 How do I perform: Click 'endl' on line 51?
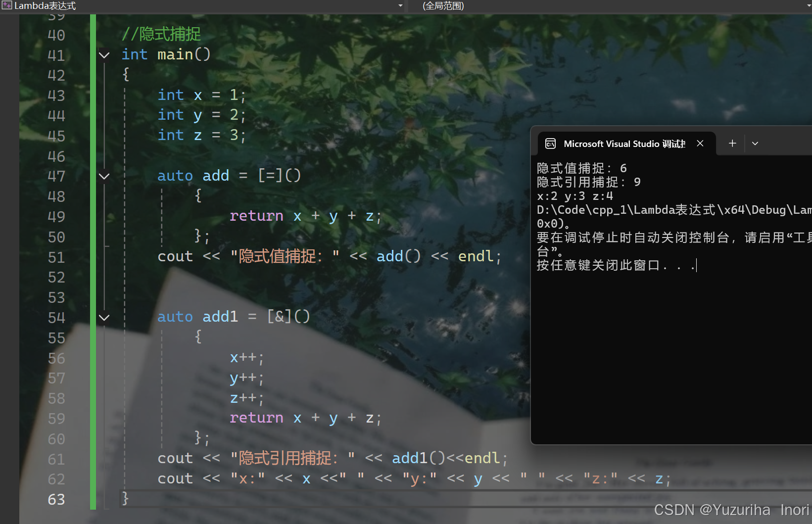[x=476, y=256]
